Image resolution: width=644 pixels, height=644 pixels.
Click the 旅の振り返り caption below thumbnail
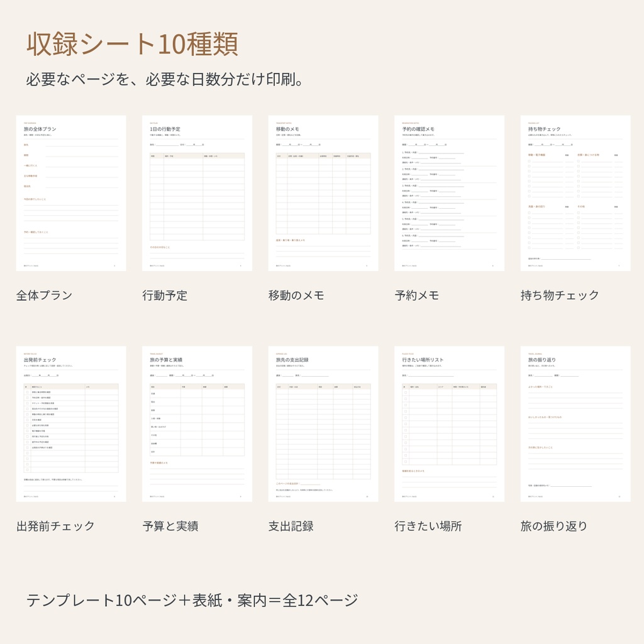tap(554, 526)
